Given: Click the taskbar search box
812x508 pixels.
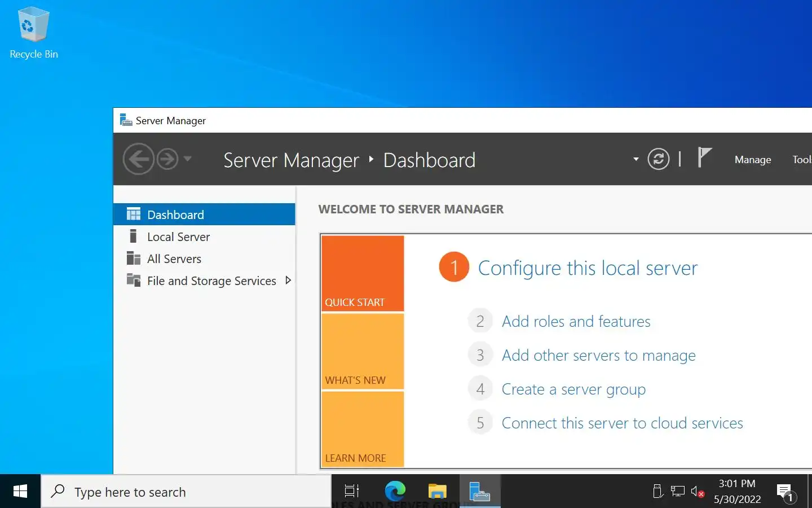Looking at the screenshot, I should tap(186, 492).
